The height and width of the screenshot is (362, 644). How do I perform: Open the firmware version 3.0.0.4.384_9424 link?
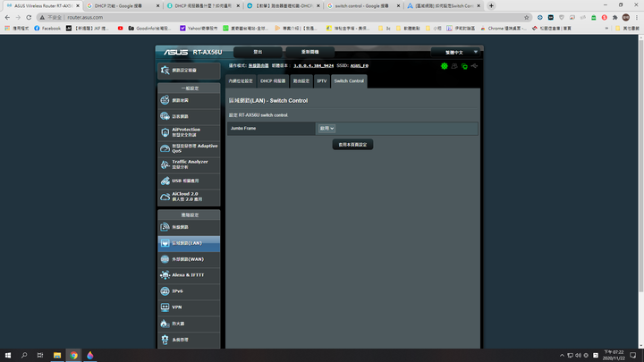coord(313,65)
